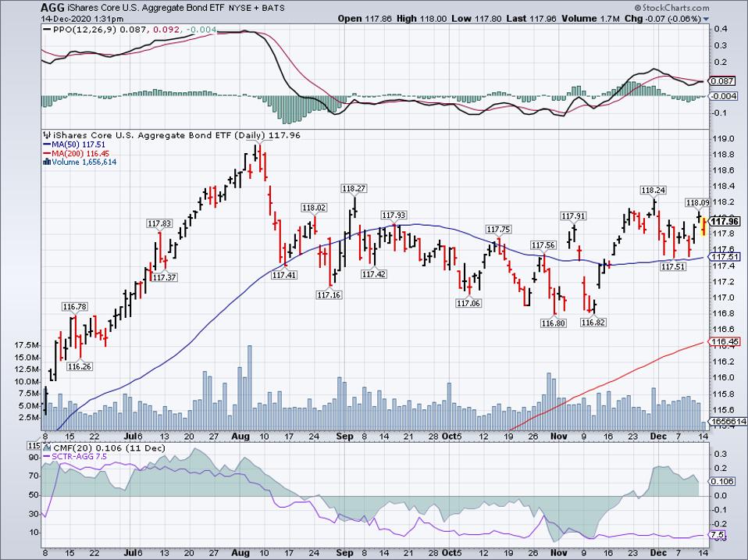The image size is (748, 560).
Task: Click the 116.80 low price annotation
Action: point(554,323)
